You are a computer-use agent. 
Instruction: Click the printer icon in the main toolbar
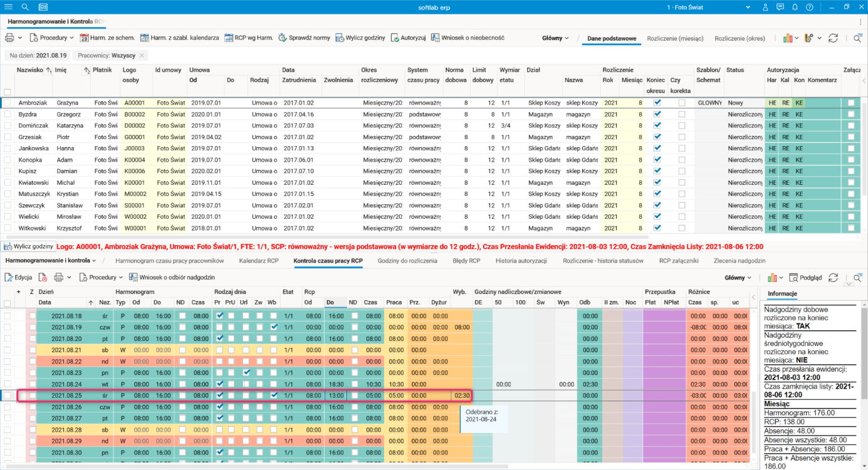pyautogui.click(x=10, y=38)
